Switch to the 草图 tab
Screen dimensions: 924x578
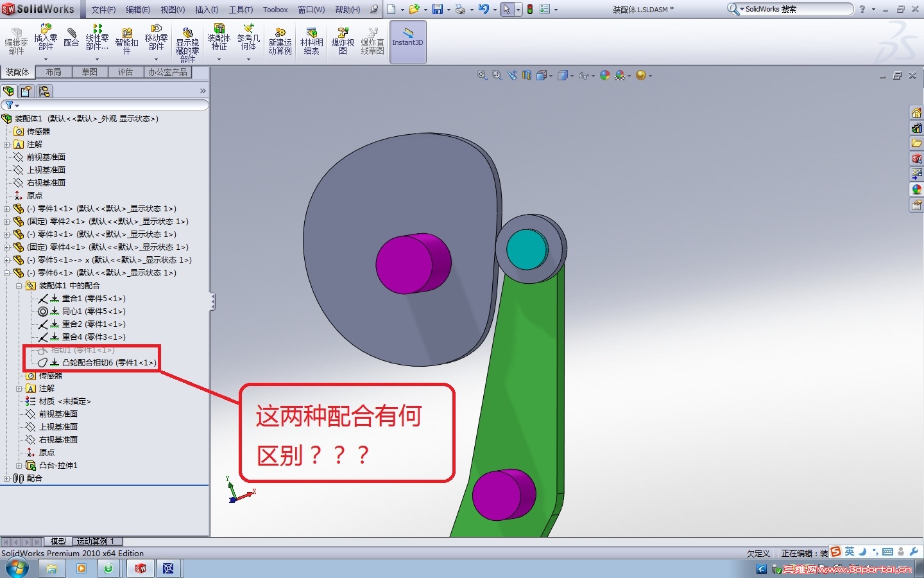(x=90, y=72)
